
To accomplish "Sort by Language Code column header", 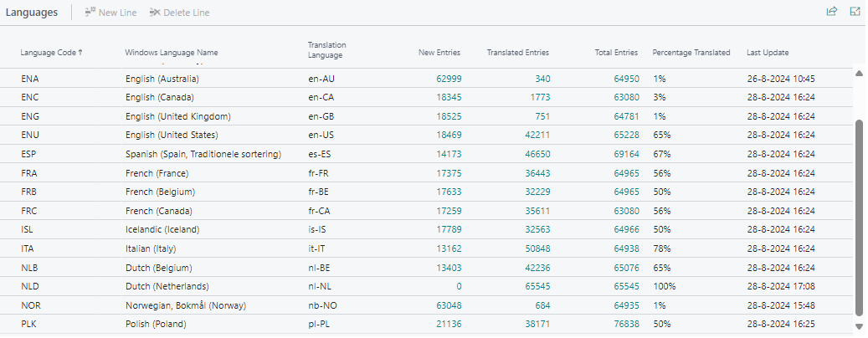I will tap(50, 53).
